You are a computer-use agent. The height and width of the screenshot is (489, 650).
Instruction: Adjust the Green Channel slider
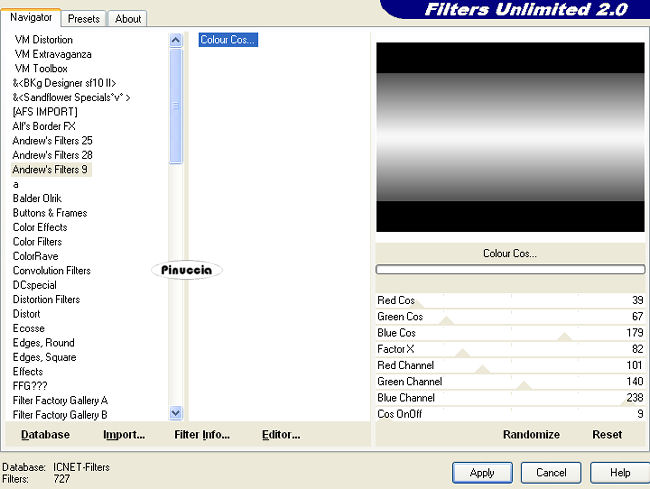coord(510,382)
